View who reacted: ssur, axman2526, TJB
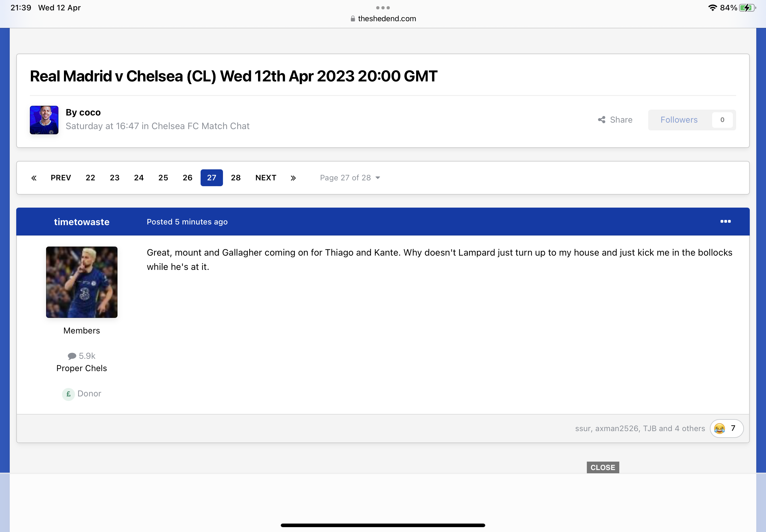The height and width of the screenshot is (532, 766). click(x=640, y=428)
